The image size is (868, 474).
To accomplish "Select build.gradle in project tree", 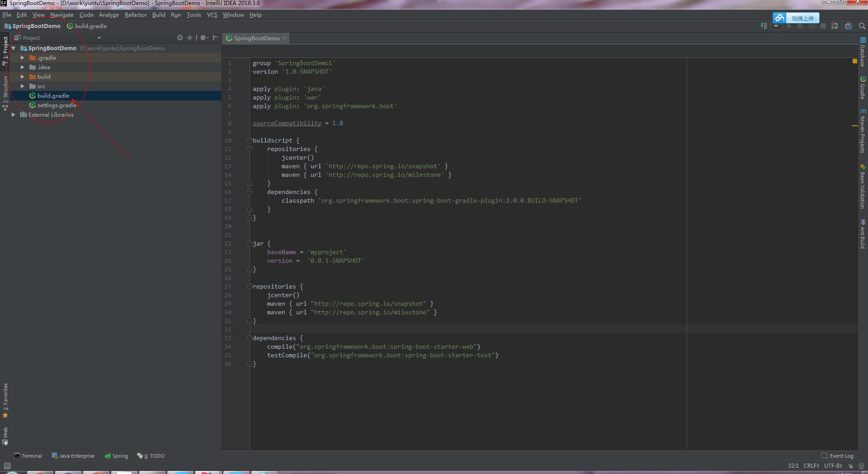I will coord(53,96).
